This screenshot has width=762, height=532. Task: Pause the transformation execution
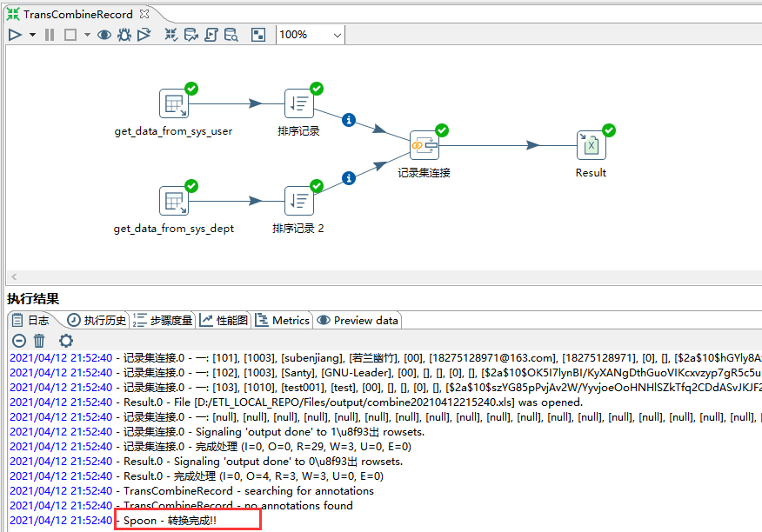pyautogui.click(x=50, y=35)
